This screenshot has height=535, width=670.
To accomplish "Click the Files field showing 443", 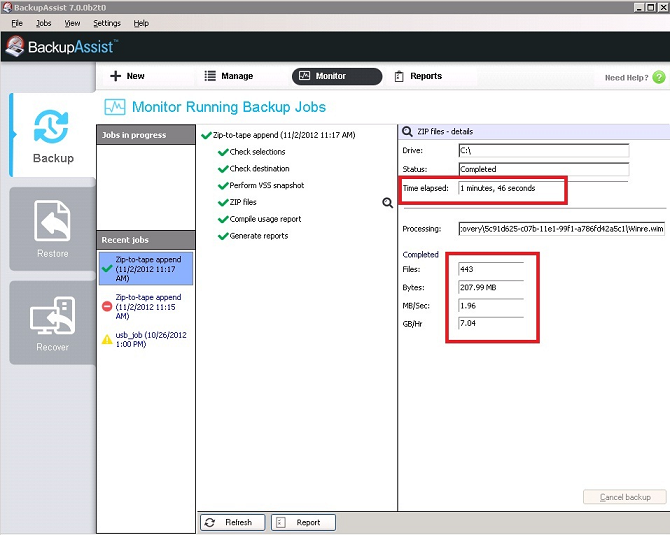I will [491, 269].
